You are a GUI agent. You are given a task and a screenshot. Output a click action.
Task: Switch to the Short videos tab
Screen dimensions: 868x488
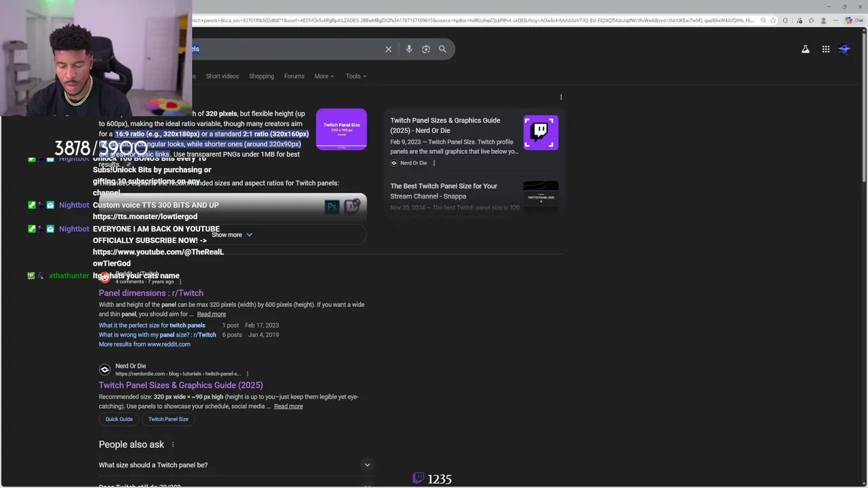click(222, 76)
